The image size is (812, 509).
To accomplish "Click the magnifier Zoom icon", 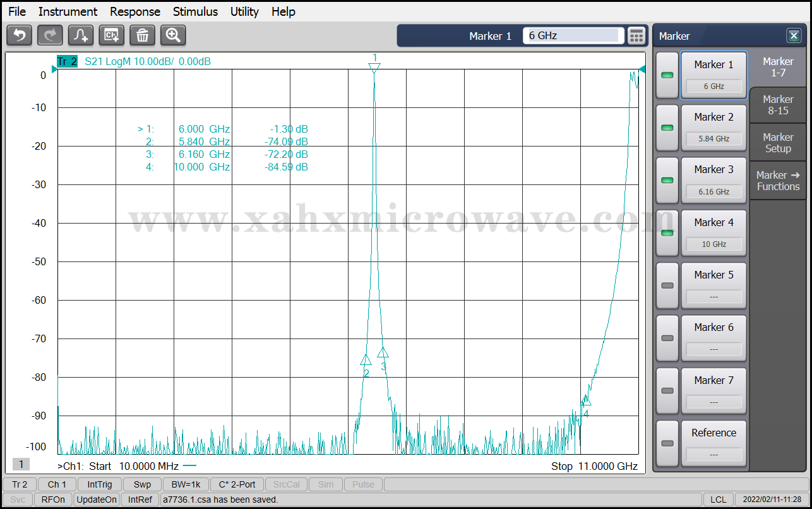I will pos(173,35).
